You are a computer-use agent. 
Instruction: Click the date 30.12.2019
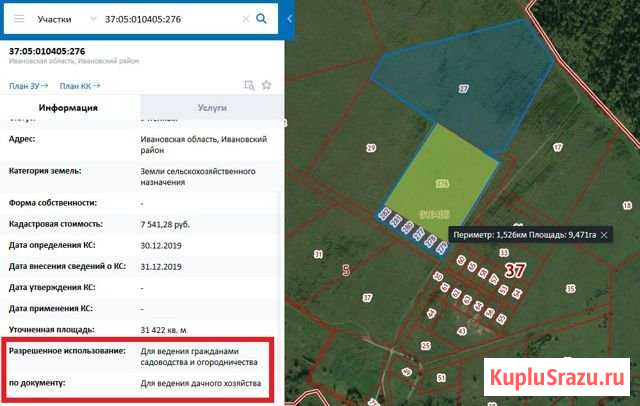point(161,246)
